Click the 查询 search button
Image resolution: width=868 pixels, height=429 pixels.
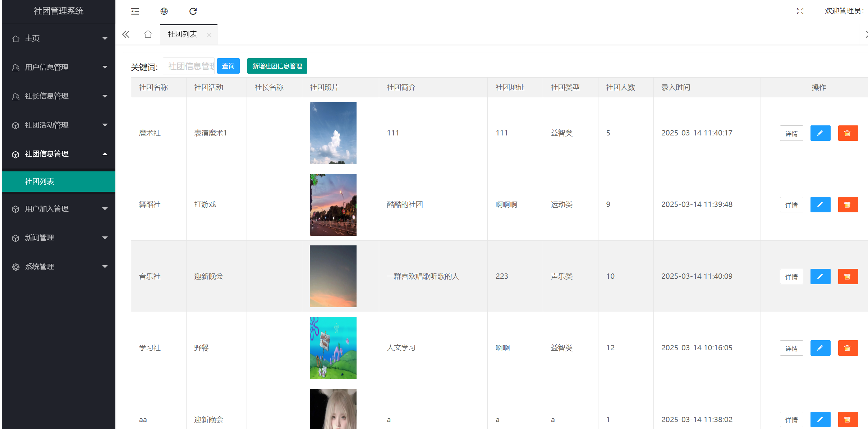pos(228,66)
